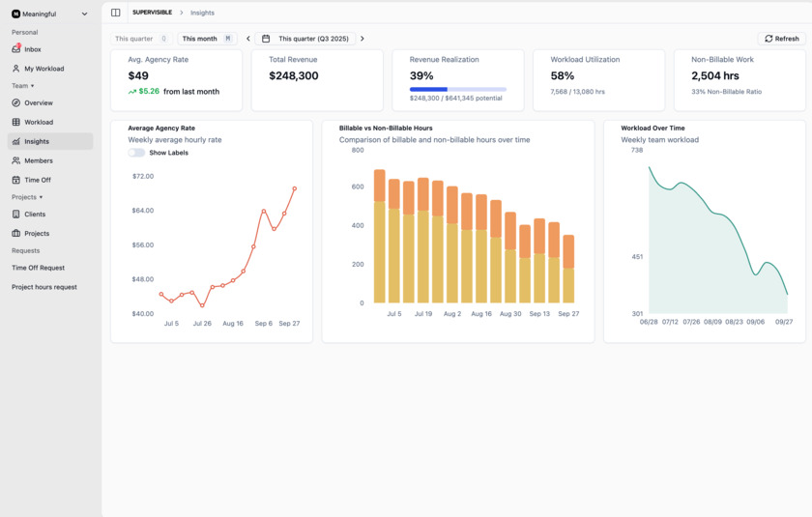Viewport: 812px width, 517px height.
Task: Open Time Off Request link
Action: (38, 268)
